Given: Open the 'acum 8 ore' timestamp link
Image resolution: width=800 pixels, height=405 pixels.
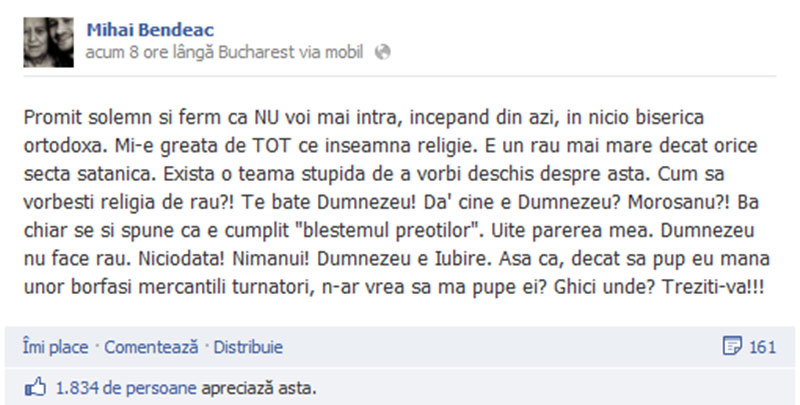Looking at the screenshot, I should tap(122, 52).
